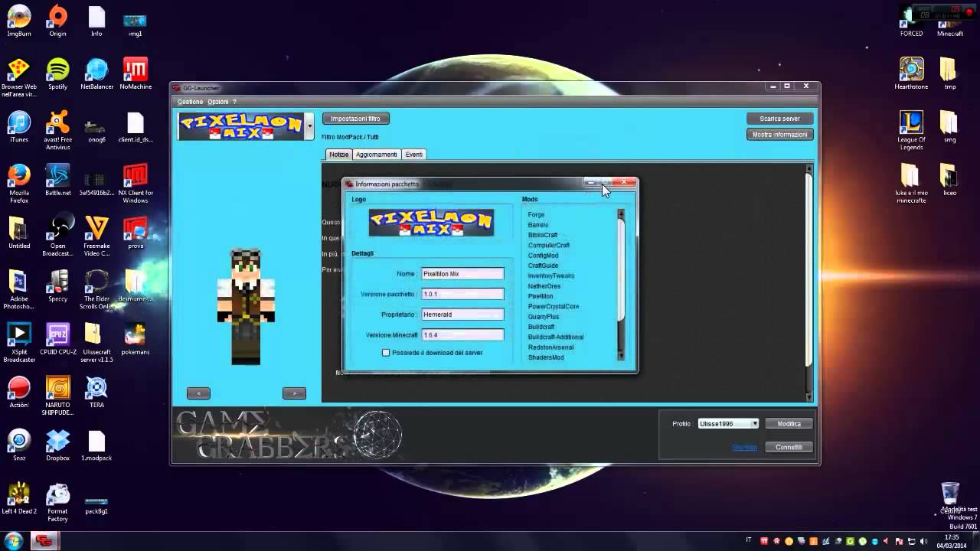Click the Impostazioni filtro button
980x551 pixels.
click(x=355, y=119)
